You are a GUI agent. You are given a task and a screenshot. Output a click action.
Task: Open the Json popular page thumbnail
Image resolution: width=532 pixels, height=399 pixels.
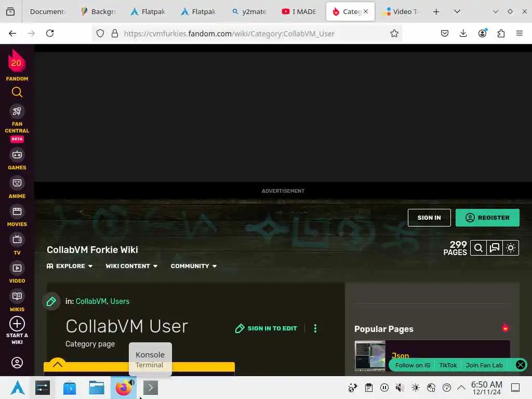click(x=370, y=355)
